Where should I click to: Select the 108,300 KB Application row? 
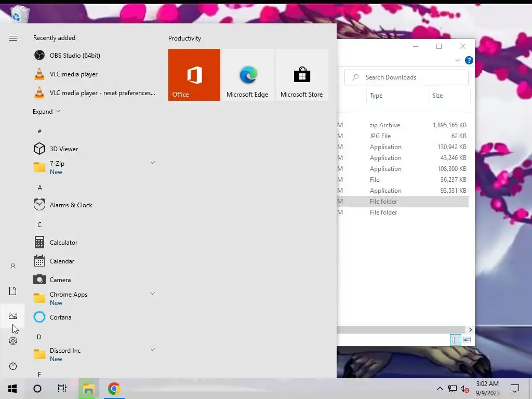coord(403,169)
